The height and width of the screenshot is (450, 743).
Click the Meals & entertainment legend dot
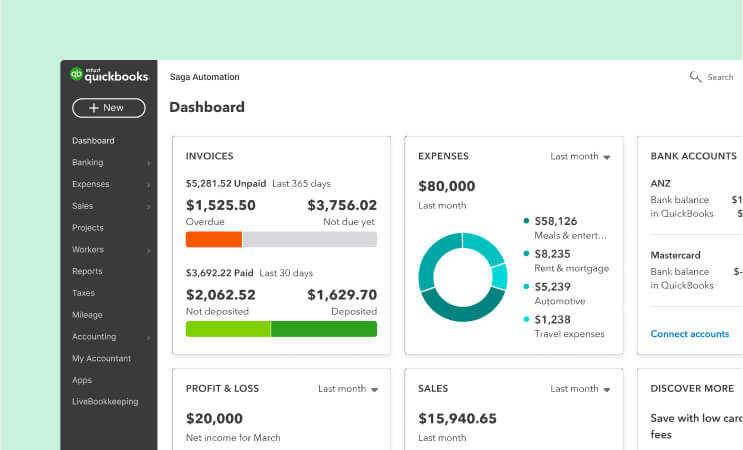click(x=526, y=221)
